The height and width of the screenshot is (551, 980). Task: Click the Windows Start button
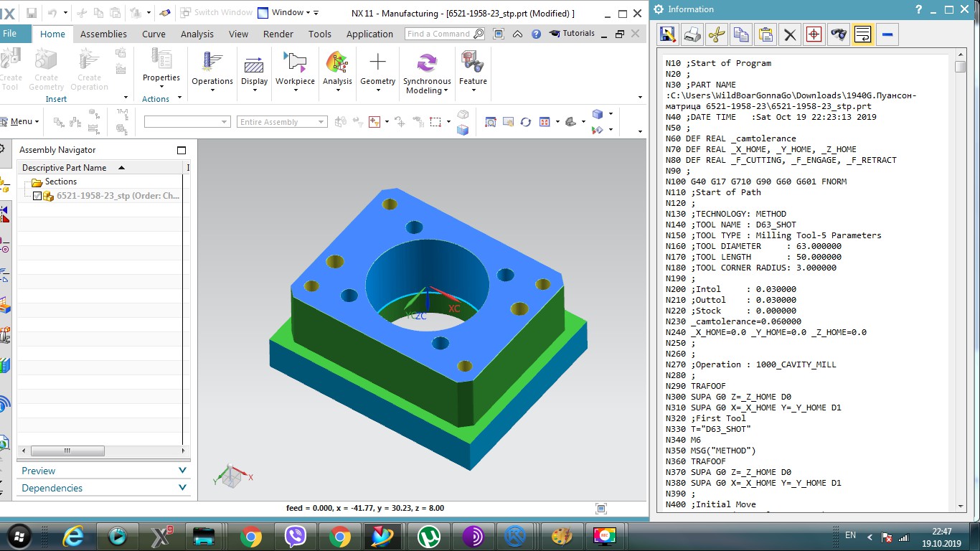pos(19,536)
